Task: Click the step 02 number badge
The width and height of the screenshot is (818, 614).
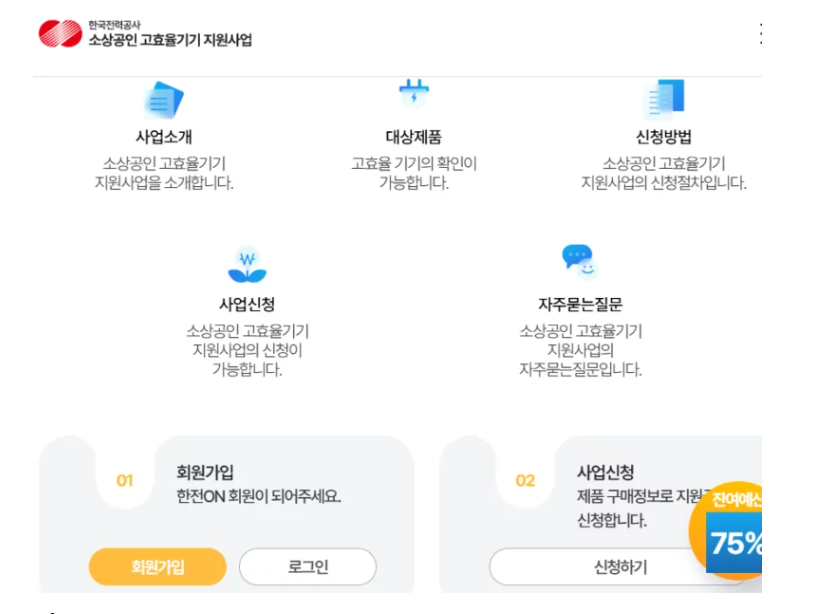Action: 525,481
